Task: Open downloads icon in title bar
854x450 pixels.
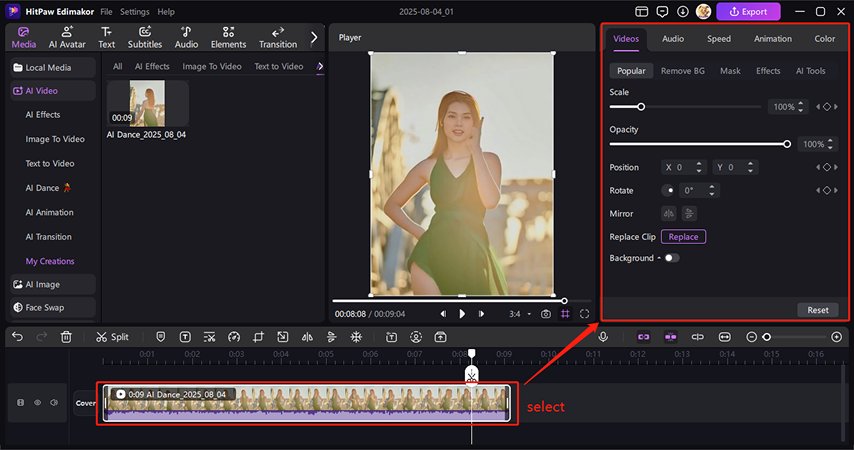Action: click(x=682, y=11)
